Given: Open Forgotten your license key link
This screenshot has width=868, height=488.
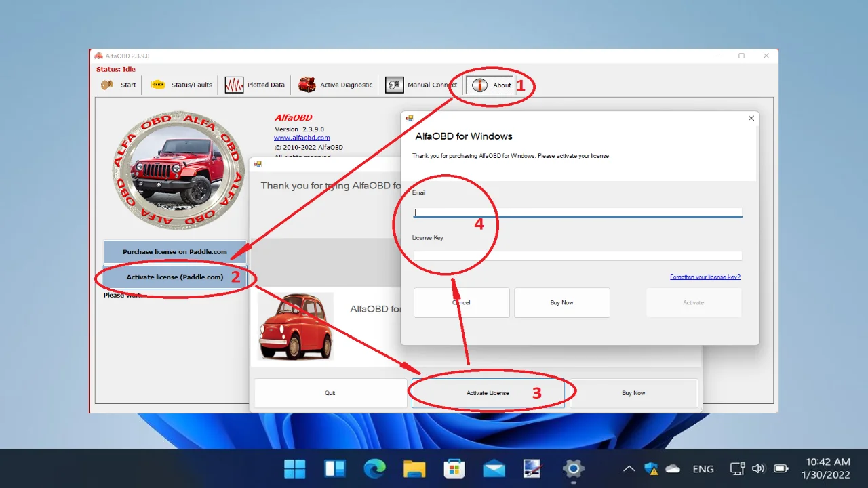Looking at the screenshot, I should click(705, 277).
